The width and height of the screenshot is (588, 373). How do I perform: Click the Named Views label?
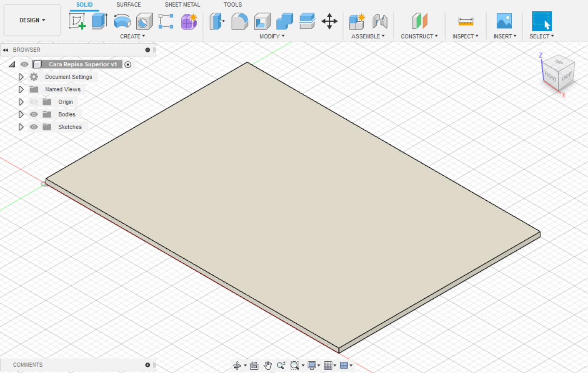click(63, 89)
